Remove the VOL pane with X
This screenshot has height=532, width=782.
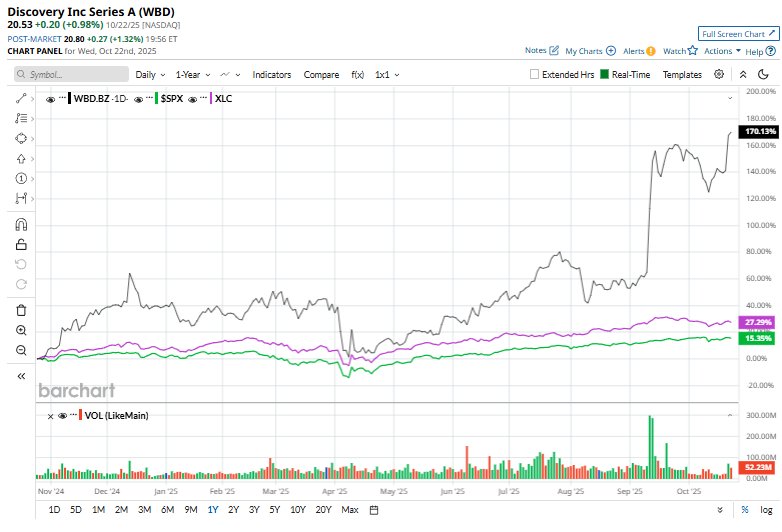pyautogui.click(x=50, y=416)
